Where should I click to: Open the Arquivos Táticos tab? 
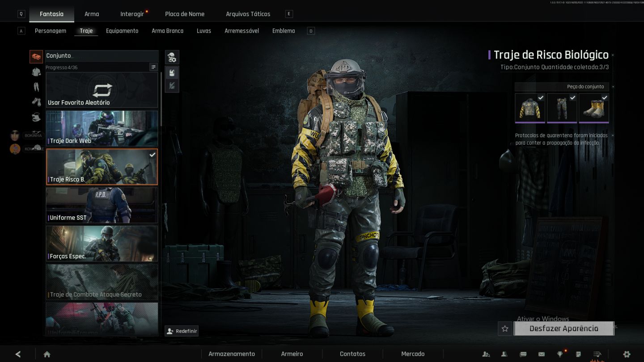point(248,14)
